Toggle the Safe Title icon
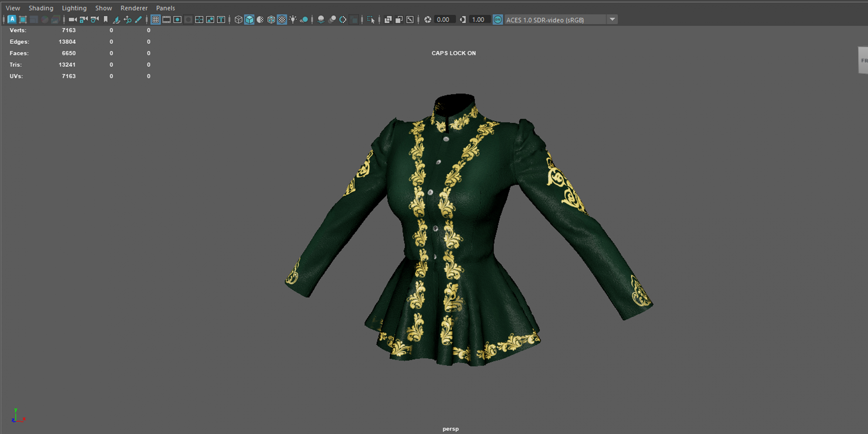This screenshot has height=434, width=868. 221,19
